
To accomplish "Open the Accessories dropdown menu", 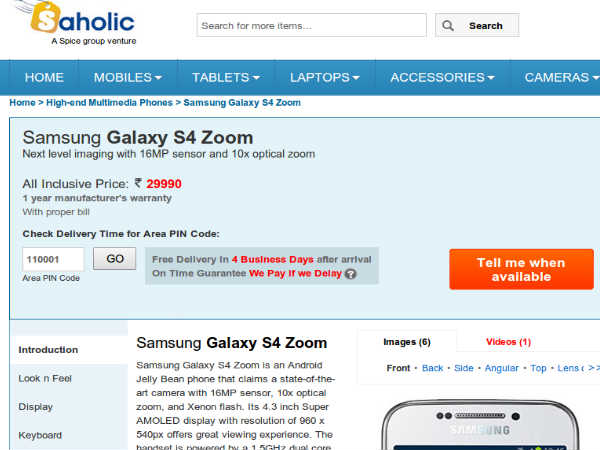I will click(x=442, y=77).
